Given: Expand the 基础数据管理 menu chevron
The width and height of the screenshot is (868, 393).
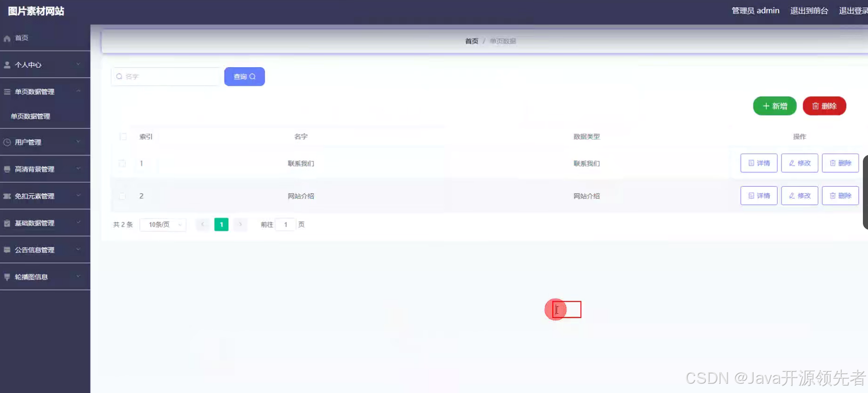Looking at the screenshot, I should [x=78, y=222].
